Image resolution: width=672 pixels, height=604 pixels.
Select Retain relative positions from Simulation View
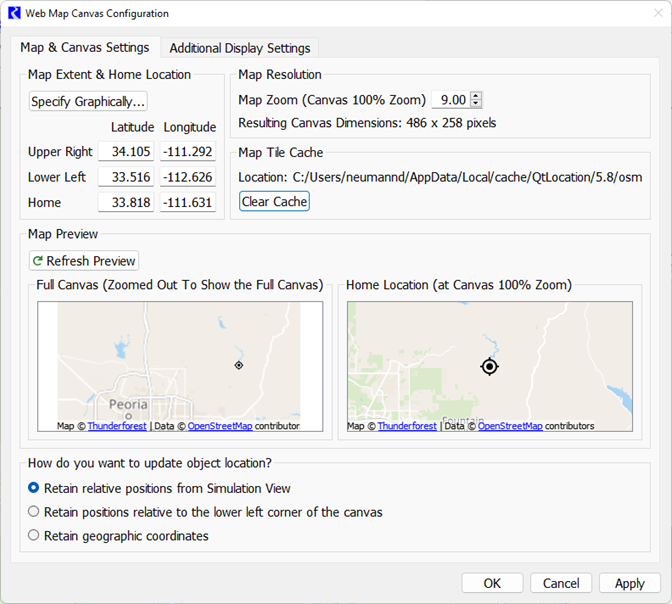(34, 488)
